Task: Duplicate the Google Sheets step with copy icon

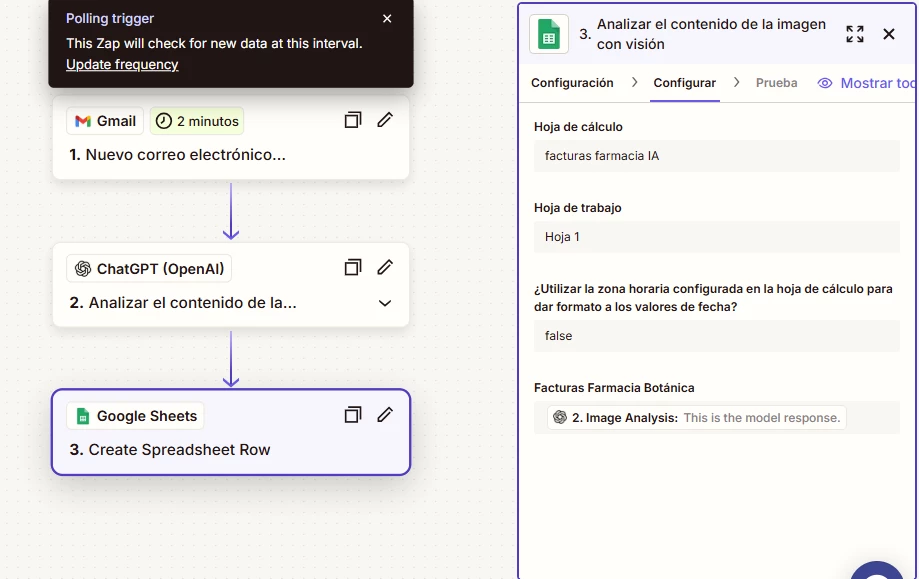Action: pyautogui.click(x=353, y=415)
